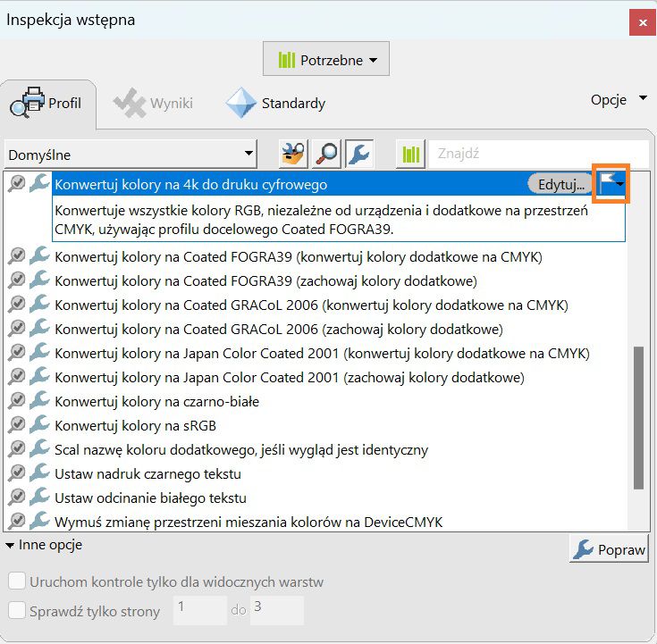Enable Uruchom kontrole tylko dla widocznych warstw
Screen dimensions: 657x644
coord(17,581)
